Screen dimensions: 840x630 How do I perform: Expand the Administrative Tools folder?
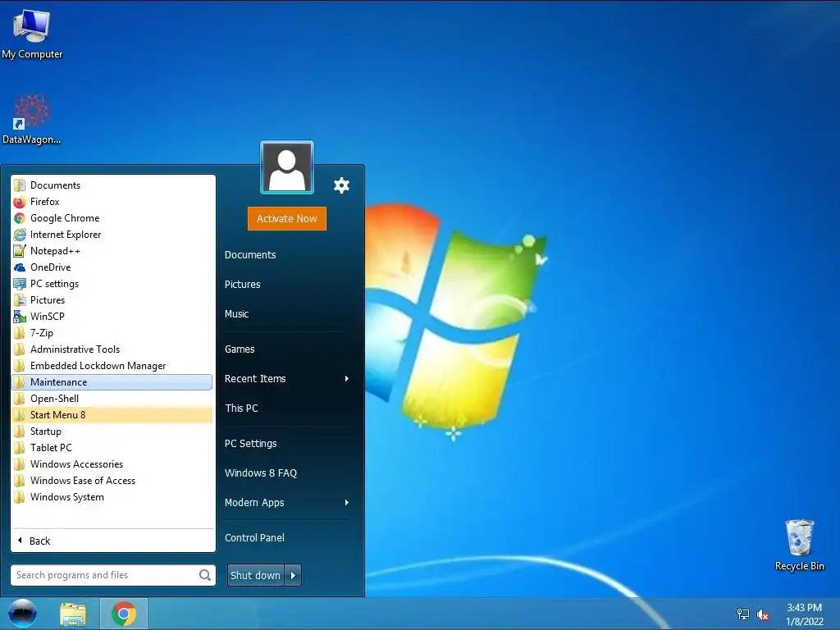pos(112,349)
